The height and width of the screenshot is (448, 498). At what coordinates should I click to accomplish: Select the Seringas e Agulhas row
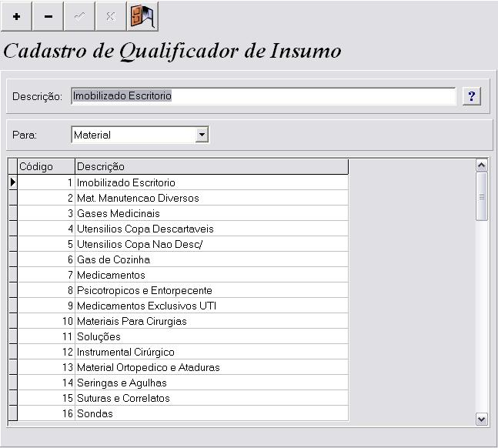122,383
